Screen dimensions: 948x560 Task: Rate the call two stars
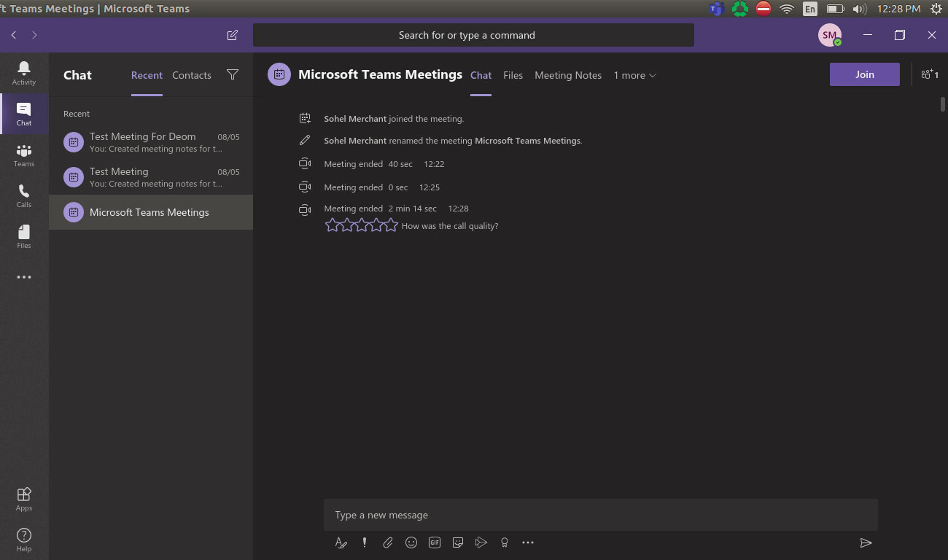click(347, 225)
